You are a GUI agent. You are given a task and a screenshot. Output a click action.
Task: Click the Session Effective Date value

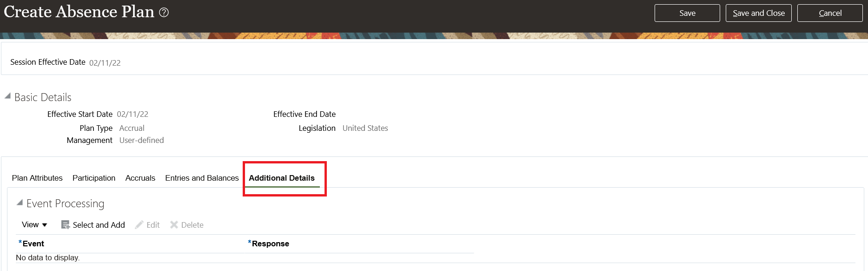pos(105,63)
